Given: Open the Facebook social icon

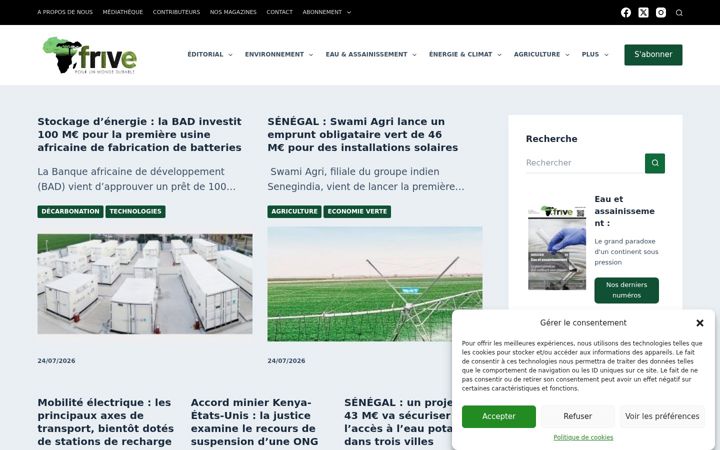Looking at the screenshot, I should (626, 12).
